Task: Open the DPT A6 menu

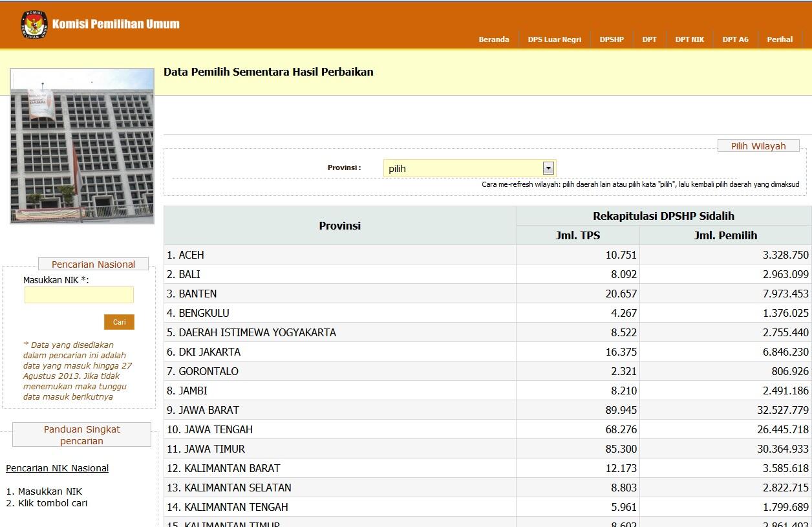Action: (736, 39)
